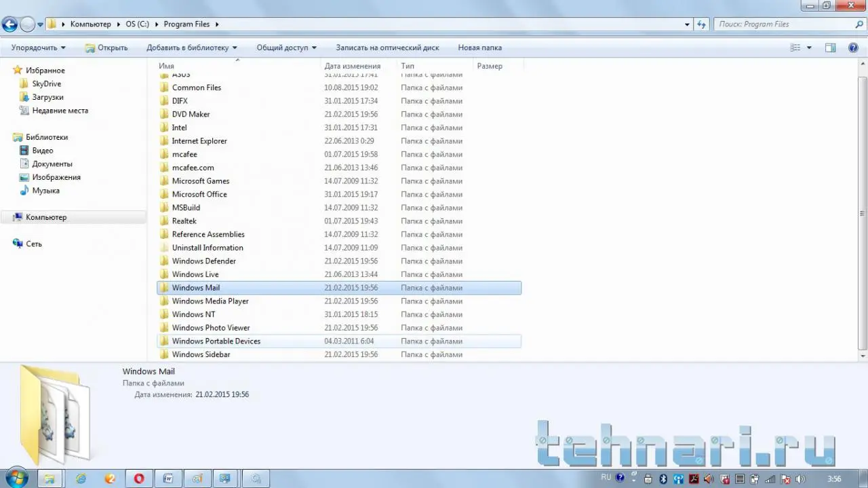The height and width of the screenshot is (488, 868).
Task: Select the Windows Media Player folder name
Action: click(210, 301)
